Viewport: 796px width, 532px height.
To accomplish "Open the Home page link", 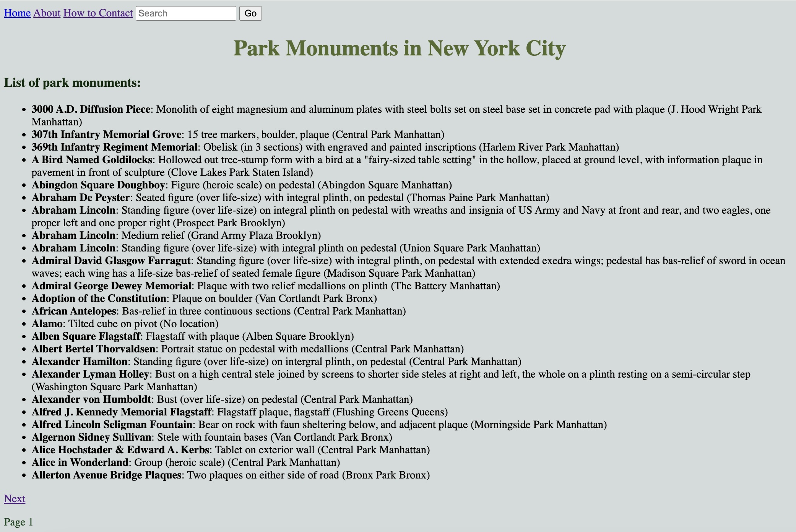I will pyautogui.click(x=17, y=13).
